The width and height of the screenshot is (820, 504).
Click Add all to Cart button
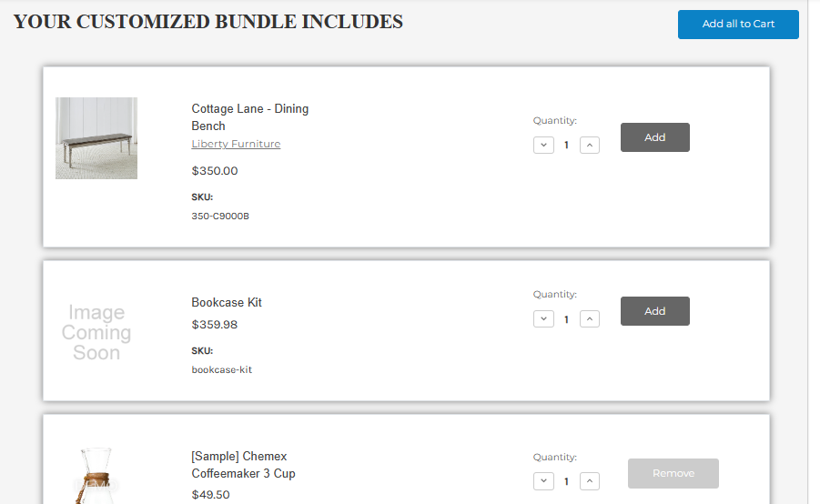click(738, 24)
